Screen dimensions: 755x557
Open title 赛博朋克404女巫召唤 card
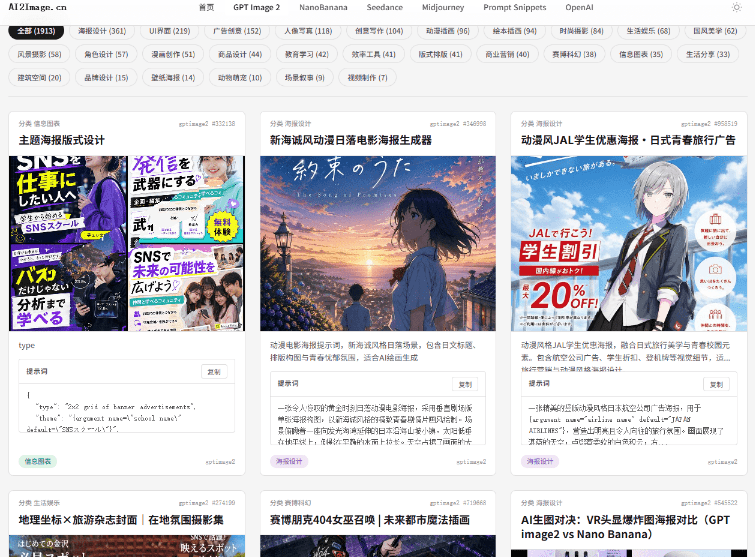pyautogui.click(x=370, y=520)
